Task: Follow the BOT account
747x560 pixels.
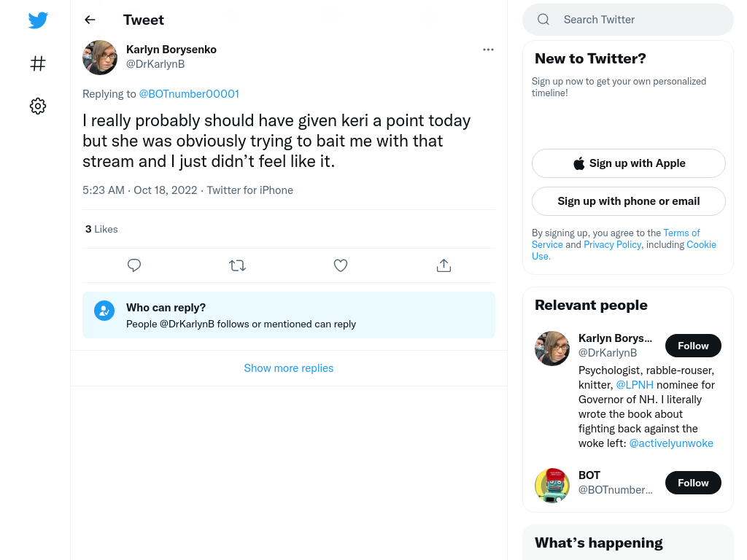Action: click(693, 483)
